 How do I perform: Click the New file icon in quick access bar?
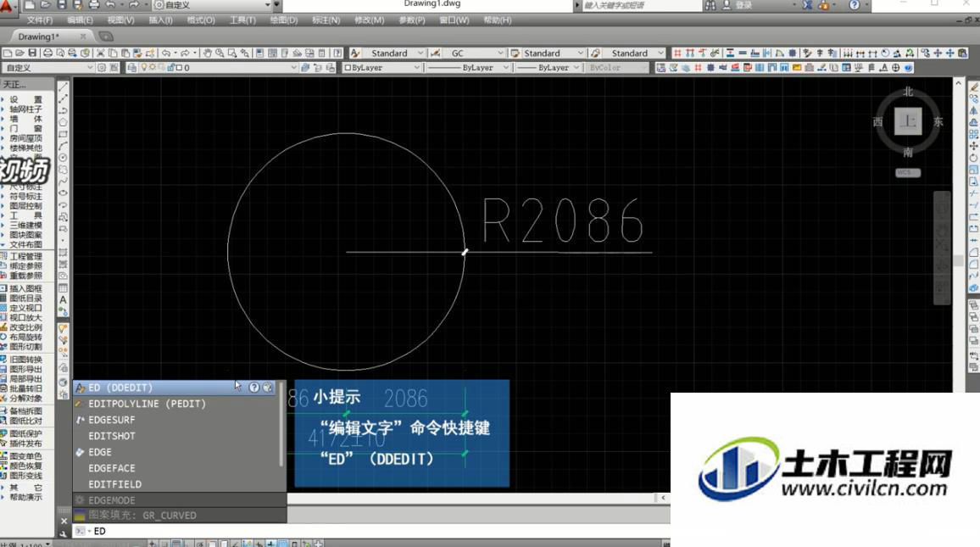click(x=30, y=5)
